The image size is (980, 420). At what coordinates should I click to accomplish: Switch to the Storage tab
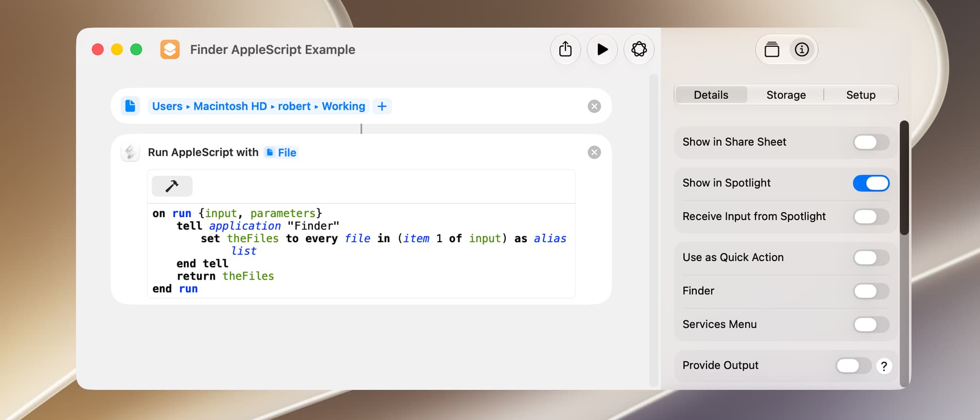786,95
